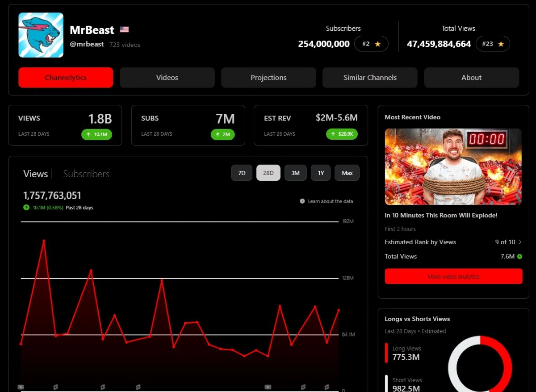Image resolution: width=536 pixels, height=392 pixels.
Task: Click the VIEWS 1.8B stat card
Action: pyautogui.click(x=65, y=125)
